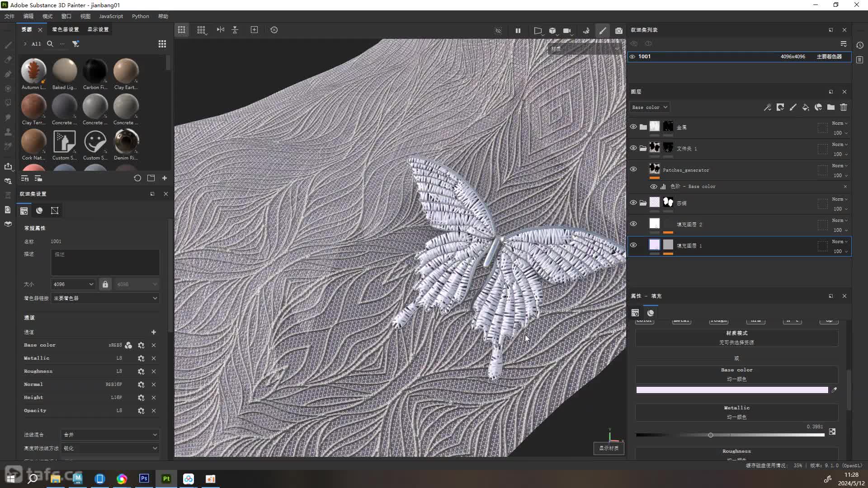Screen dimensions: 868x488
Task: Select the Carbon Fiber material thumbnail
Action: point(95,71)
